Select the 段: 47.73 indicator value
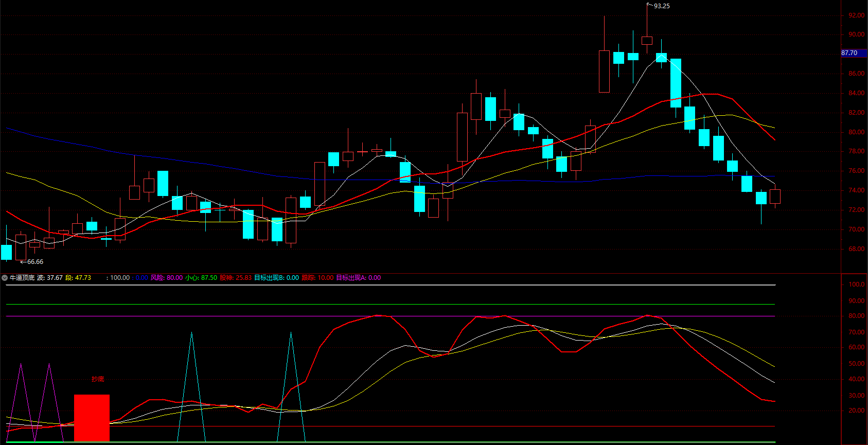868x445 pixels. (78, 278)
